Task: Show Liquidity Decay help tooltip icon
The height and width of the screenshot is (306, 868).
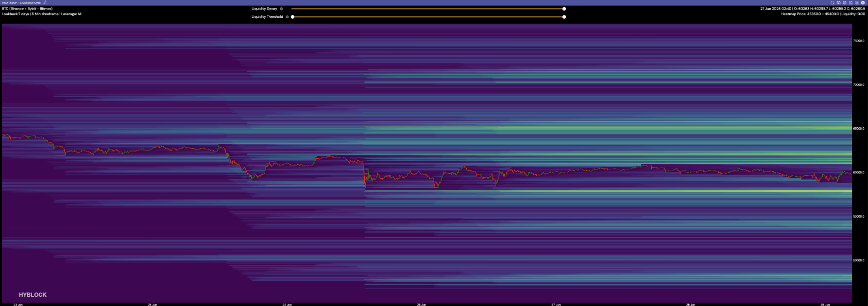Action: [x=281, y=9]
